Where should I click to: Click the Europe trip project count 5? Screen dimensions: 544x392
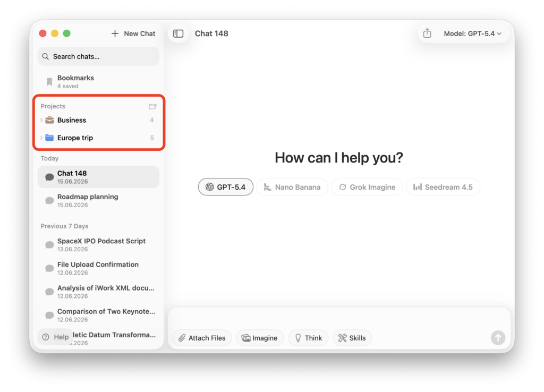151,138
